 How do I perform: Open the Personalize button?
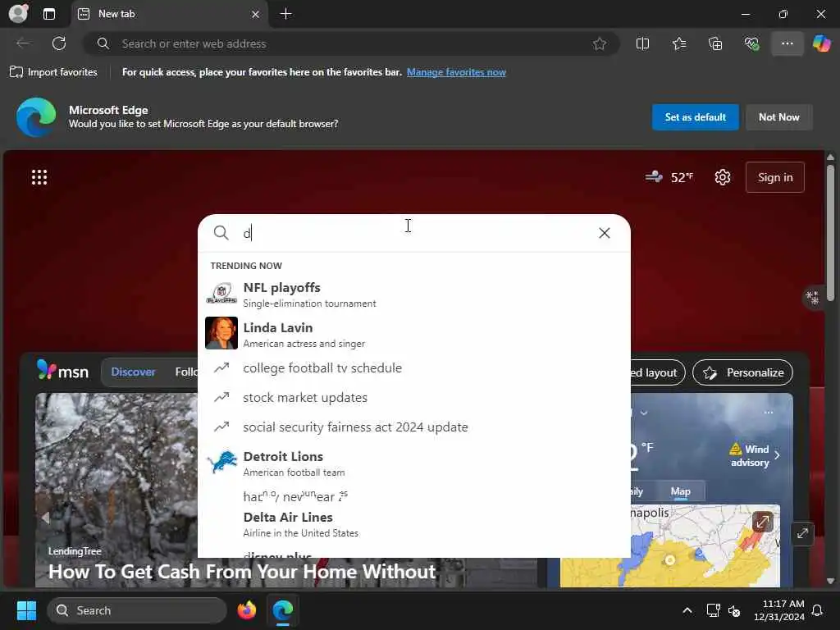[742, 373]
